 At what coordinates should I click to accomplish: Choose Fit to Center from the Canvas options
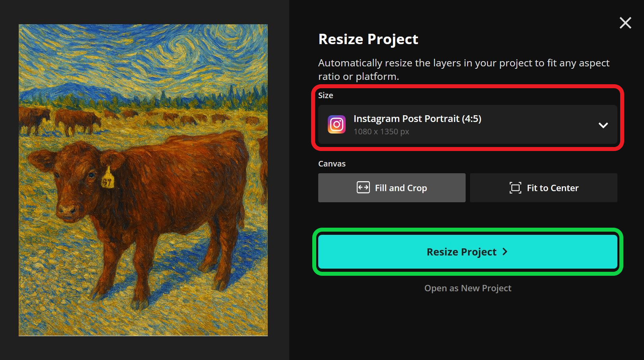(x=543, y=188)
